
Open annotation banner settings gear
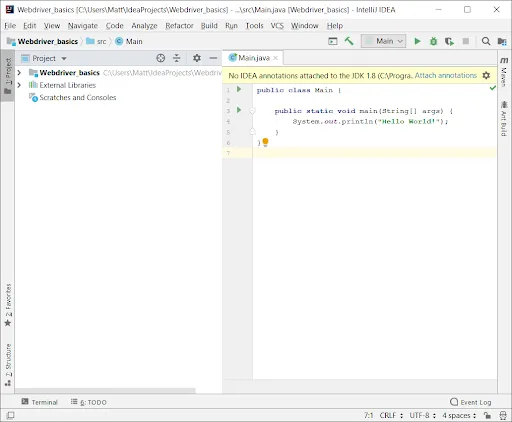point(486,76)
